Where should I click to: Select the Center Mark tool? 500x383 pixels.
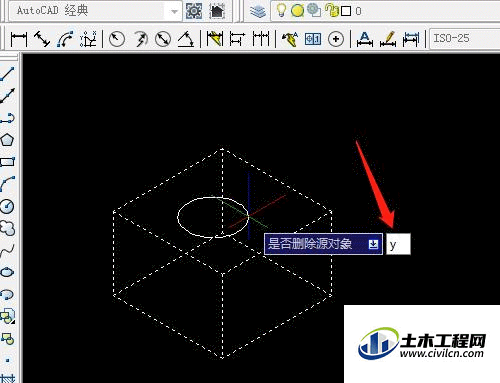coord(336,39)
